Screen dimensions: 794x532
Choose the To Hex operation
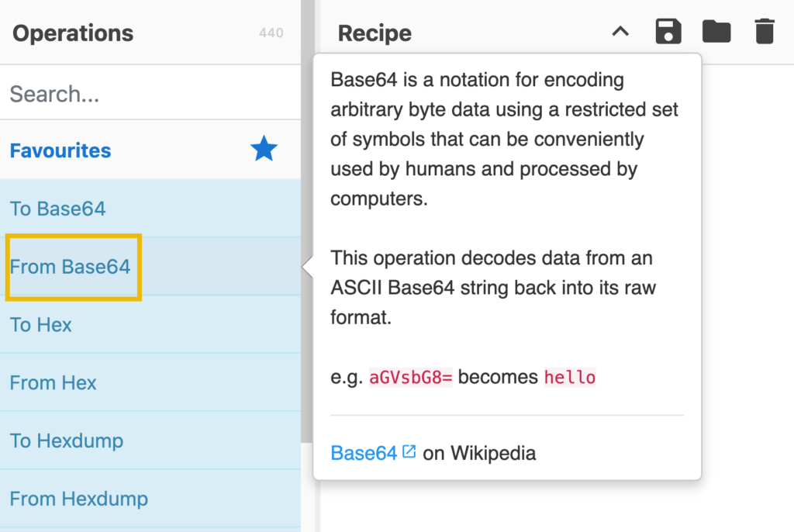click(150, 324)
